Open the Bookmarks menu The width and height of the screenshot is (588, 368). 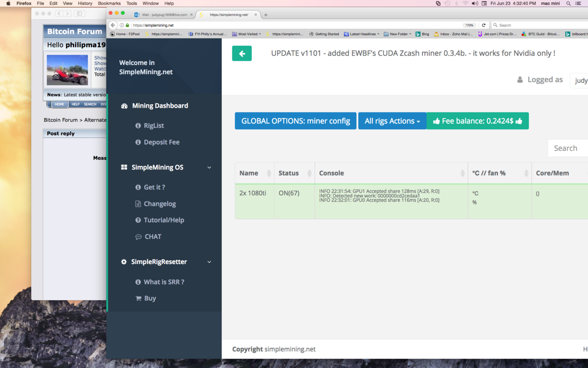point(109,3)
